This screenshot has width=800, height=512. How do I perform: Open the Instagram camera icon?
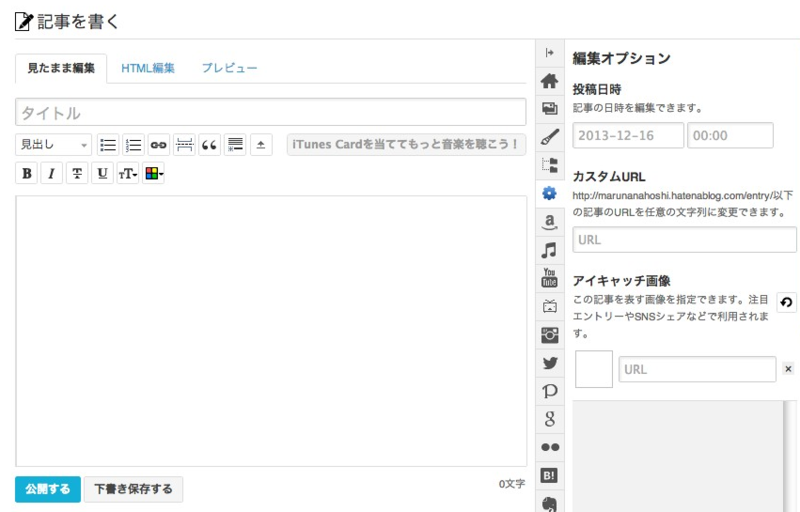tap(549, 335)
